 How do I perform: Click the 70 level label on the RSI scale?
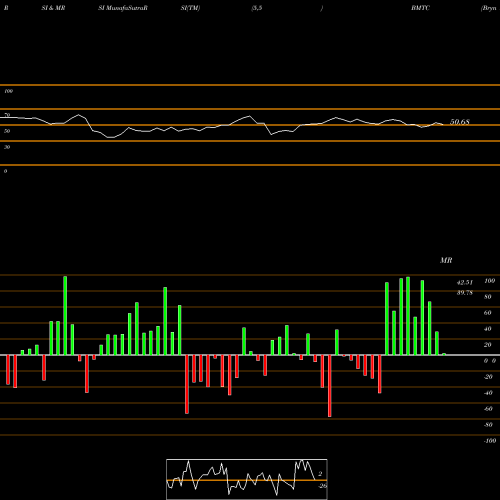point(7,115)
